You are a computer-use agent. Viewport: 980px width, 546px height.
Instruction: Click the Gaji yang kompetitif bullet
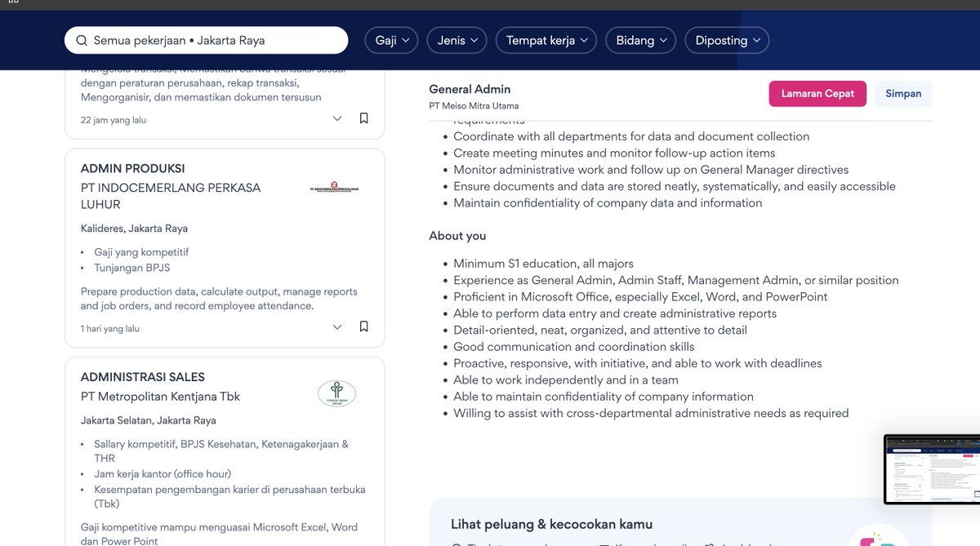click(141, 252)
